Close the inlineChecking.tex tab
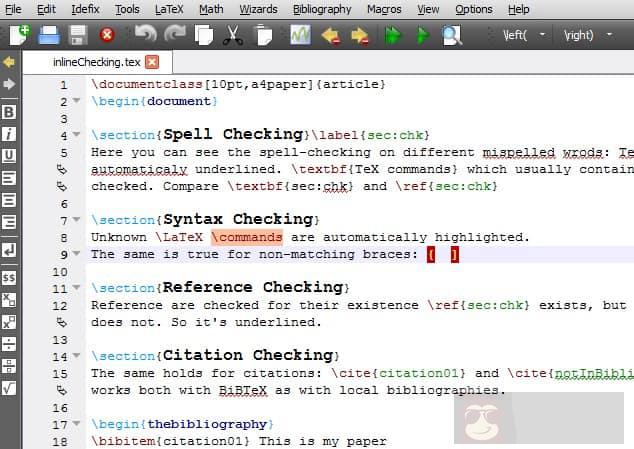 click(x=152, y=62)
